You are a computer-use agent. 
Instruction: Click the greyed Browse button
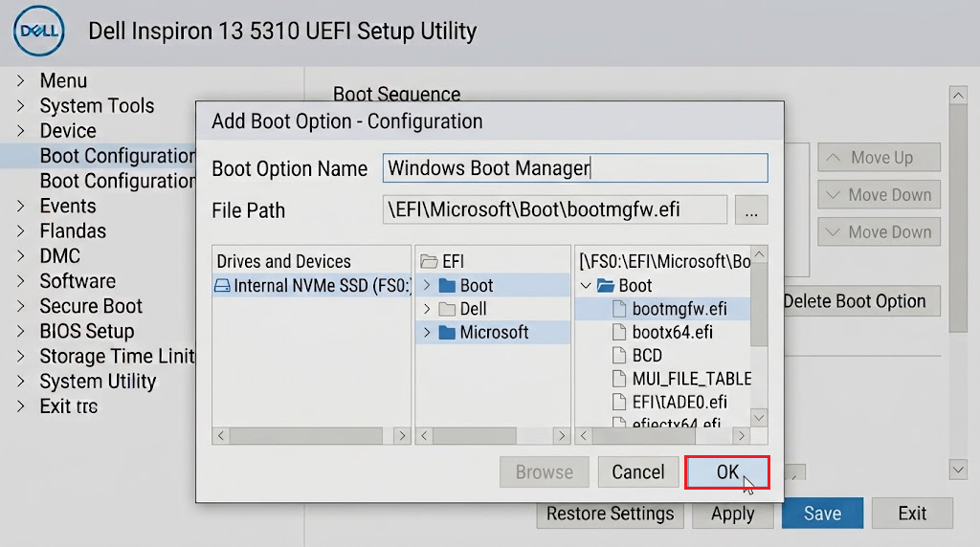pyautogui.click(x=545, y=472)
